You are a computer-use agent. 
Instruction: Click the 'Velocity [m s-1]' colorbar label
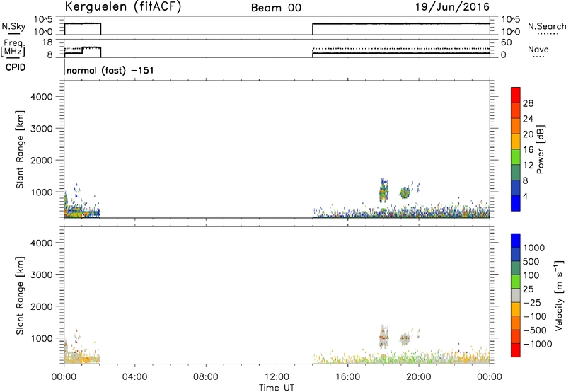tap(559, 295)
